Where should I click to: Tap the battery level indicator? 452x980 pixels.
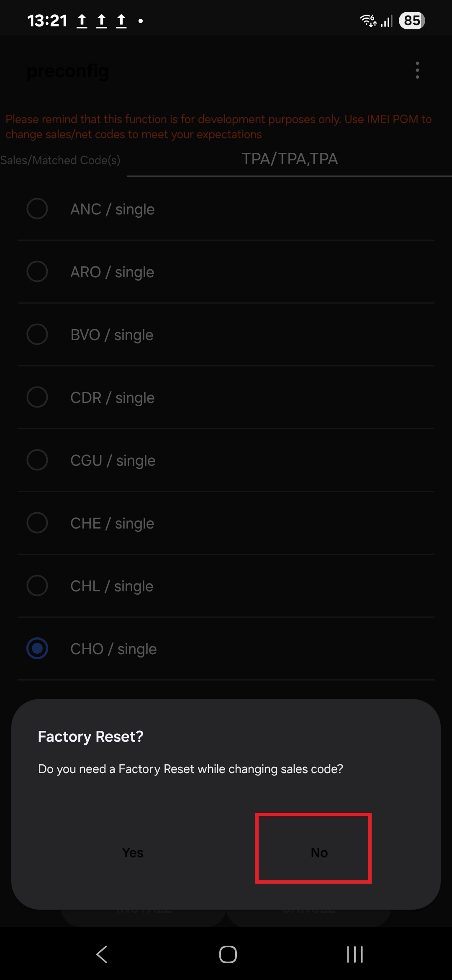(x=412, y=21)
